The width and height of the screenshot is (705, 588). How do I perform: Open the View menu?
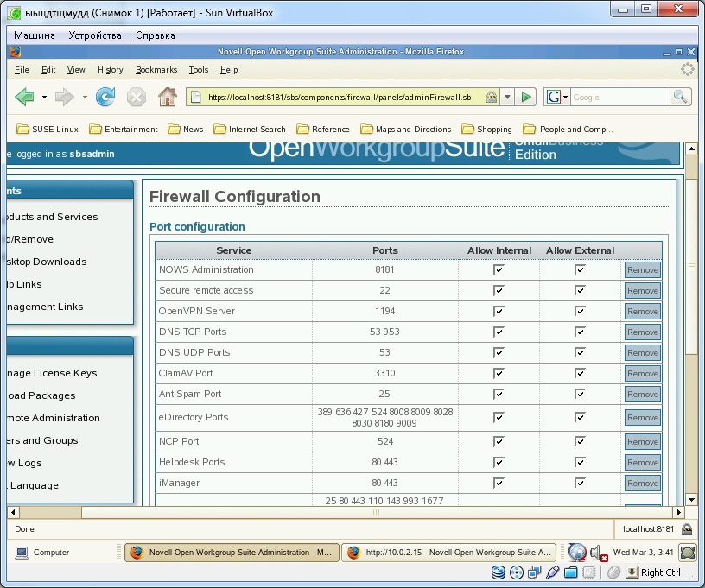pos(76,70)
